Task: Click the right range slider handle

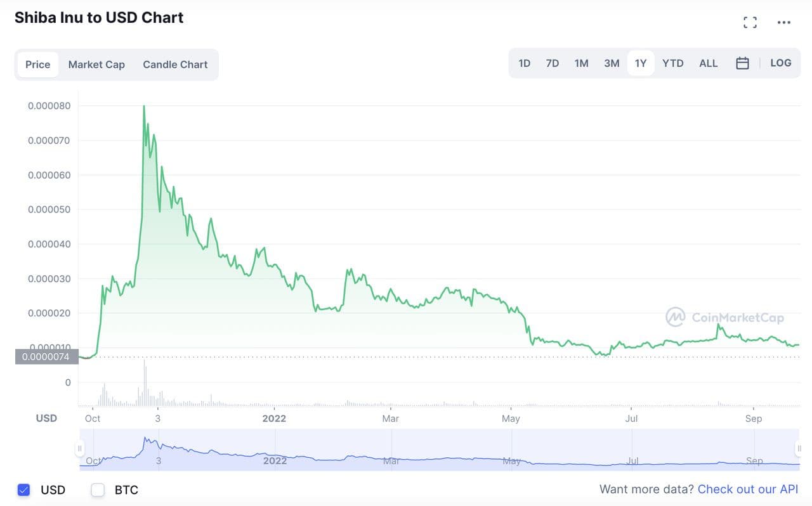Action: point(798,448)
